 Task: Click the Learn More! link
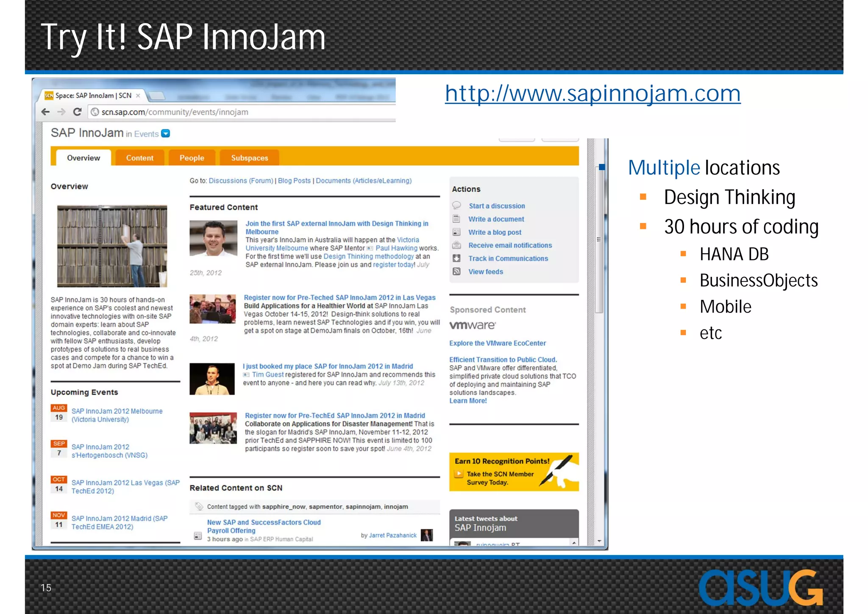coord(468,401)
